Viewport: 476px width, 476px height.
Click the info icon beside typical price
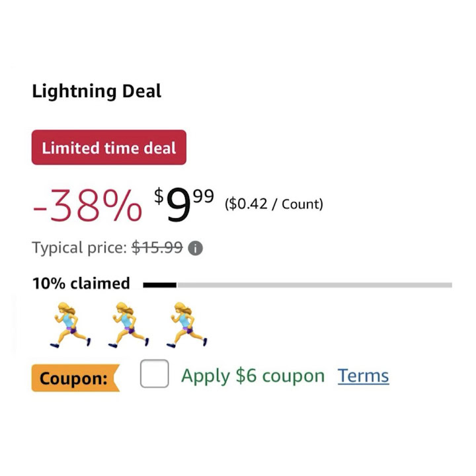(x=195, y=249)
